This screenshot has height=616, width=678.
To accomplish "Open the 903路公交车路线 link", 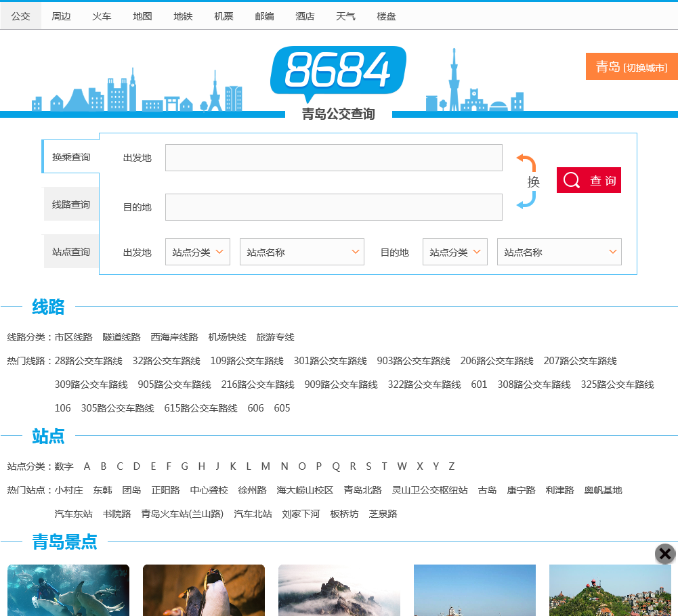I will (413, 361).
